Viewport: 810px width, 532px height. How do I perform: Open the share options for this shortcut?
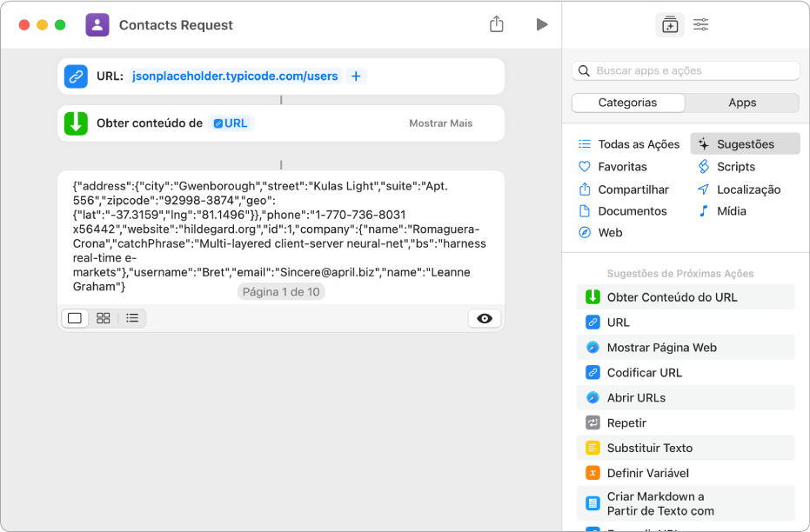tap(497, 24)
